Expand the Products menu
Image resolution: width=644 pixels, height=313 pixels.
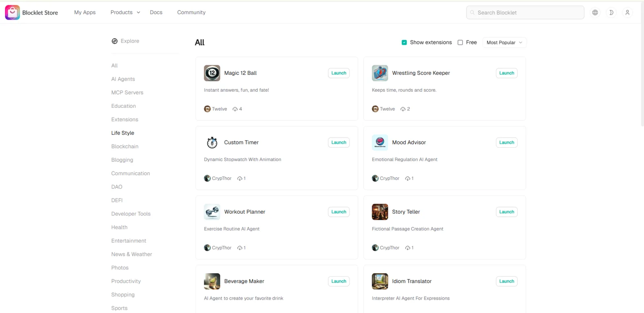click(x=125, y=12)
